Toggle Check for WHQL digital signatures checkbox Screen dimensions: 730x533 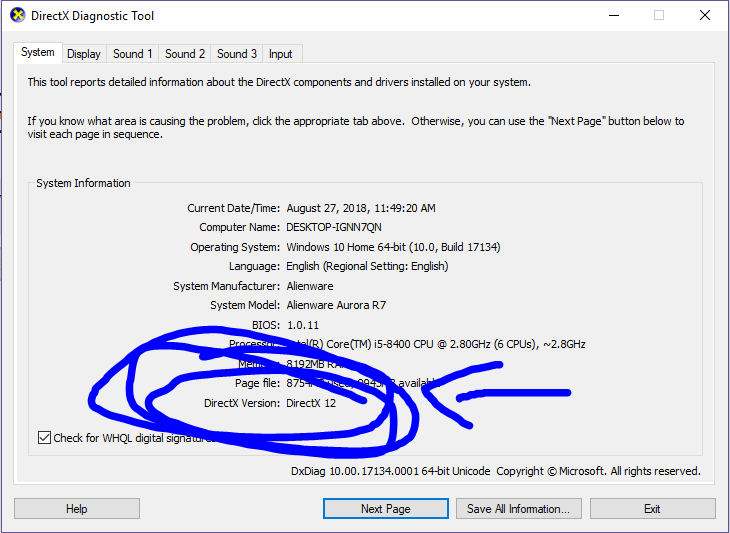[44, 438]
